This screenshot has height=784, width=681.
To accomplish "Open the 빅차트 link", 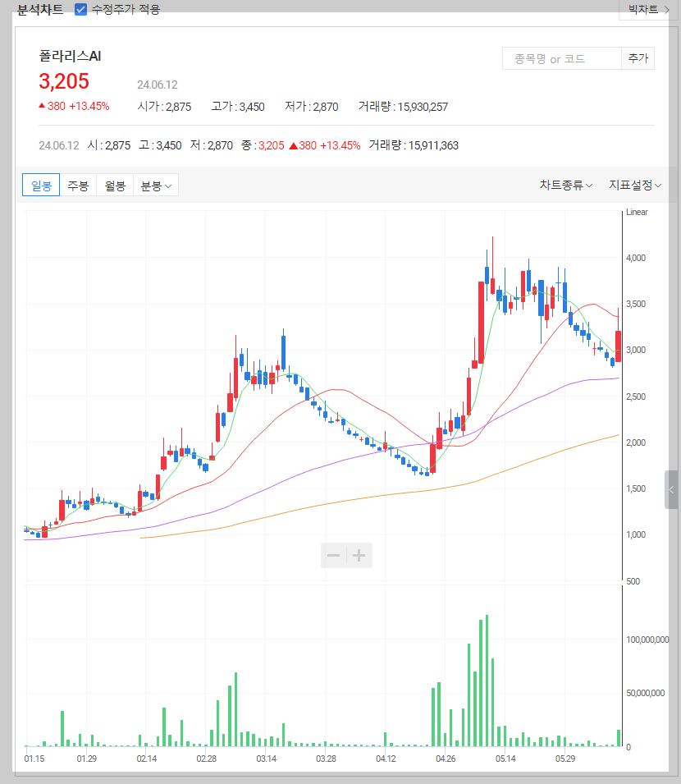I will coord(648,10).
